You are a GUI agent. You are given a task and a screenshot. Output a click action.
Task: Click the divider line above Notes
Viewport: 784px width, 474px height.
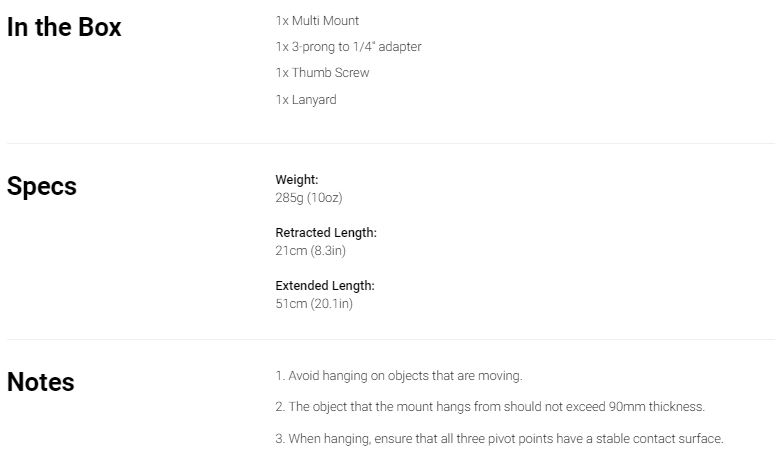click(391, 340)
